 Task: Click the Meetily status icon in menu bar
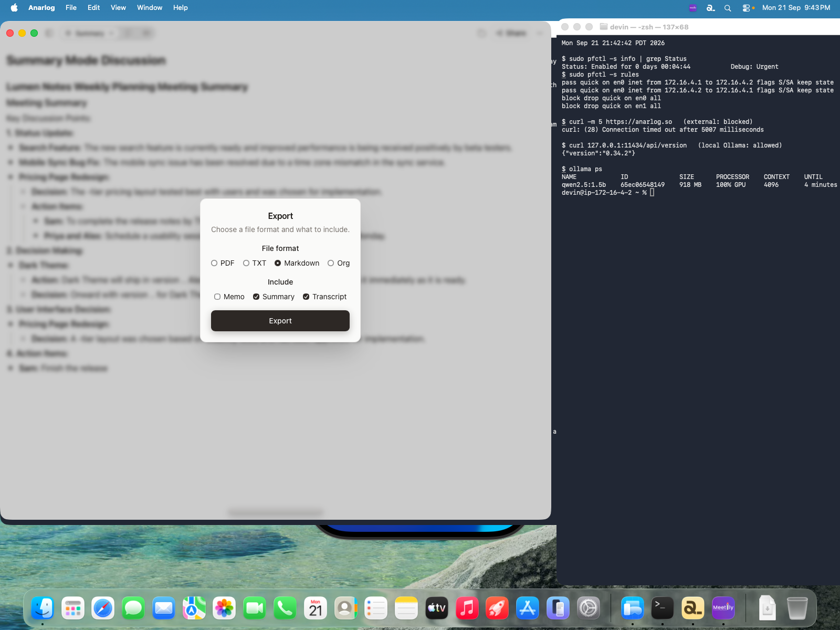click(693, 7)
